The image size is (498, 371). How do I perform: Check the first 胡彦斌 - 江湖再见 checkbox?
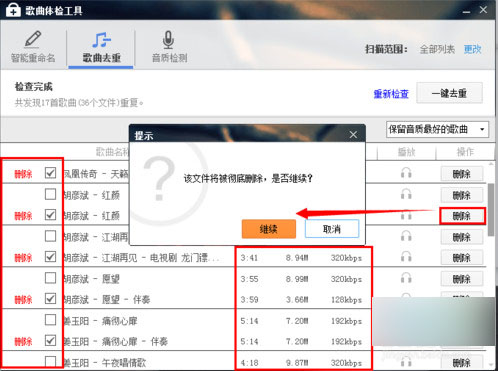(50, 236)
